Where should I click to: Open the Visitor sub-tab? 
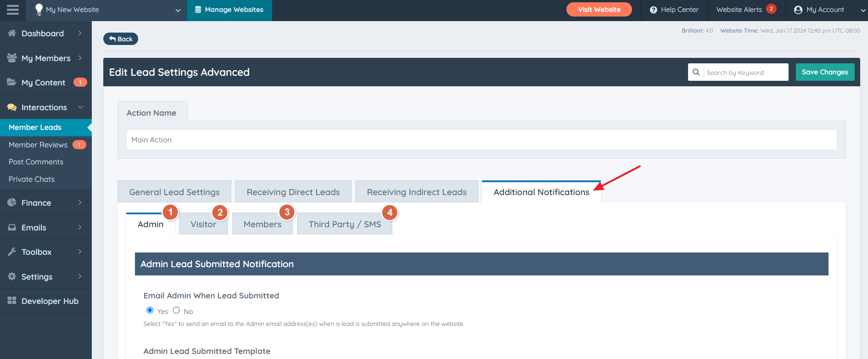tap(203, 224)
